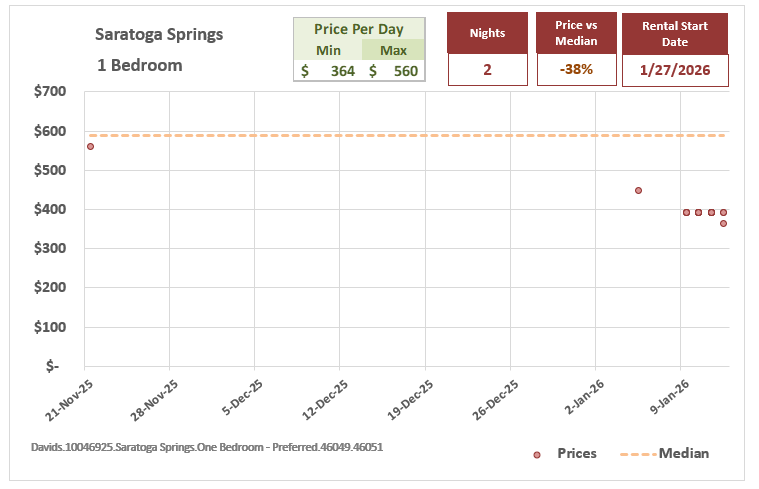Viewport: 759px width, 489px height.
Task: Click the leftmost of the four $390 points
Action: (686, 212)
